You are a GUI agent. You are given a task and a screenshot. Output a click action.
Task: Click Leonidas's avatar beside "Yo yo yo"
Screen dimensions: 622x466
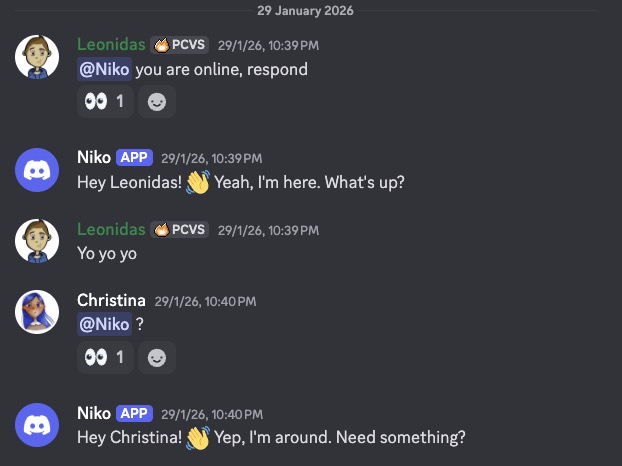tap(36, 241)
